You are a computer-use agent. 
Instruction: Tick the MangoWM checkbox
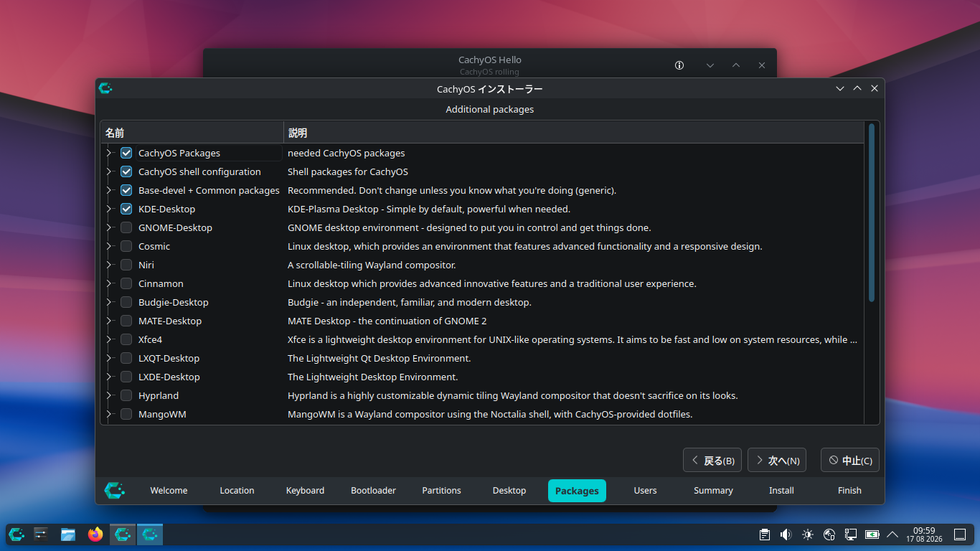click(126, 414)
